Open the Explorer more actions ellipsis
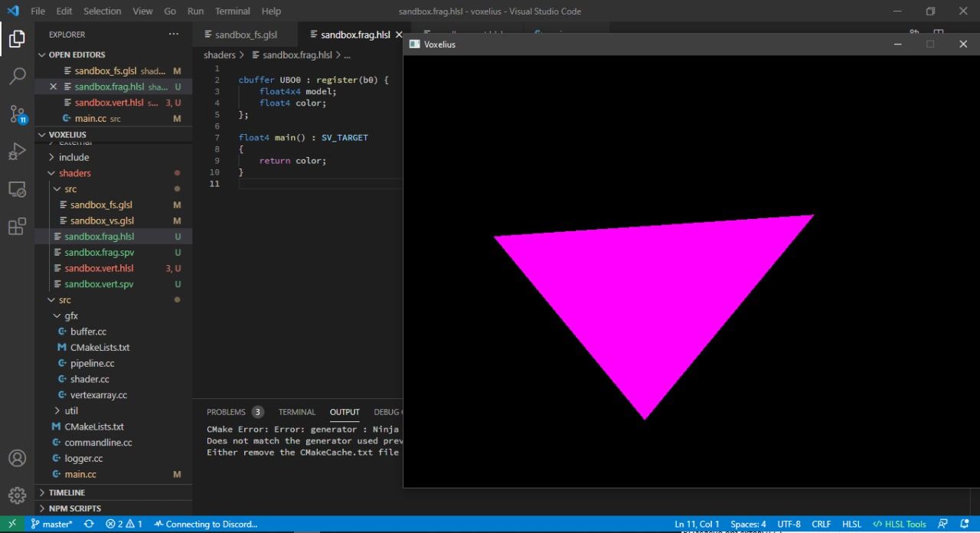The height and width of the screenshot is (533, 980). (174, 34)
